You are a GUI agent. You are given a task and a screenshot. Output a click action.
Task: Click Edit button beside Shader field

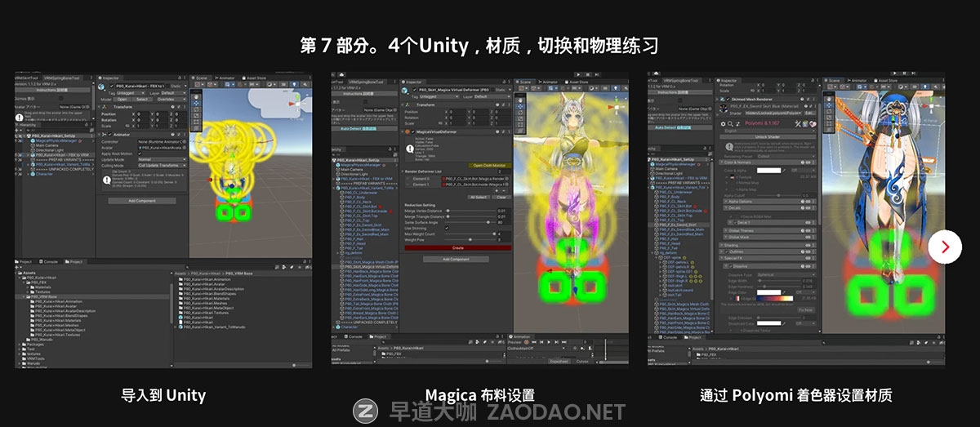808,113
